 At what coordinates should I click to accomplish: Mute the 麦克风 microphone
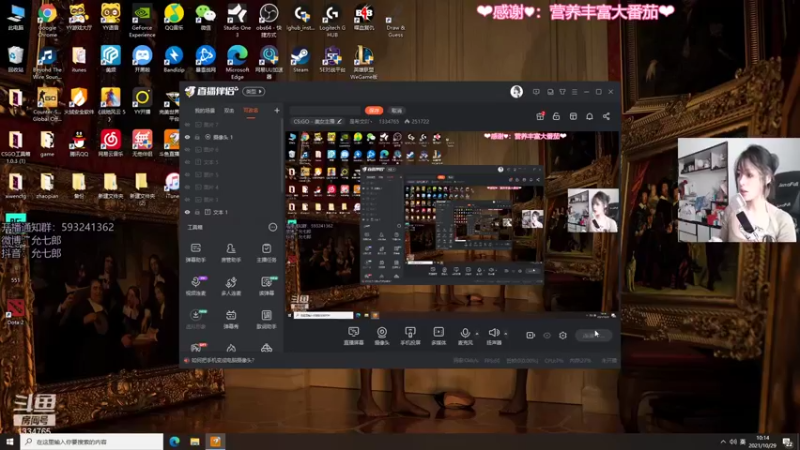click(x=465, y=336)
